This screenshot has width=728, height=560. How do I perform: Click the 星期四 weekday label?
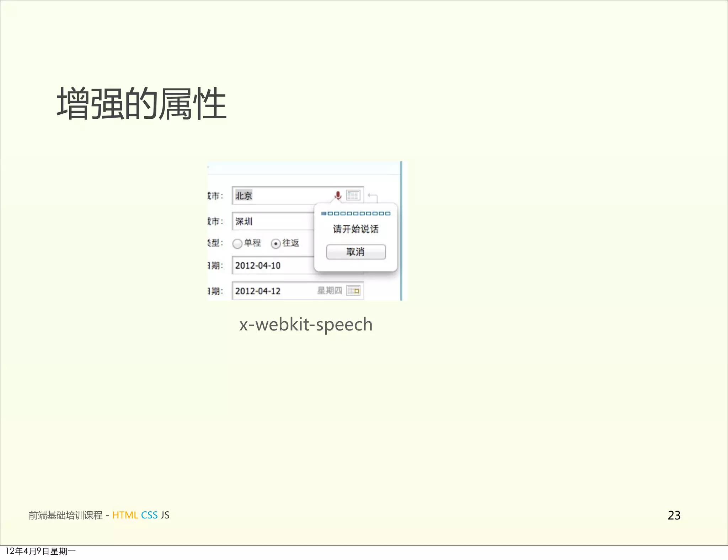(x=330, y=291)
